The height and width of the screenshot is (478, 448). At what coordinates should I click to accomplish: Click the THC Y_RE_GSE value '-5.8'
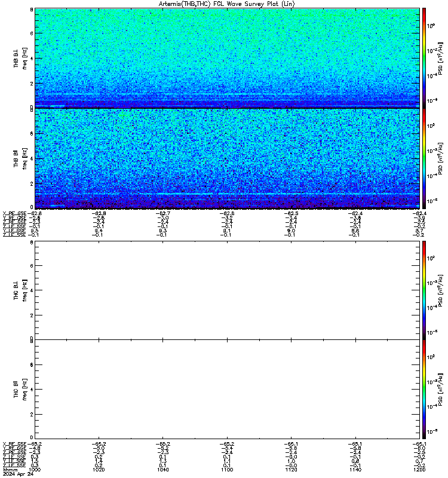tap(355, 448)
